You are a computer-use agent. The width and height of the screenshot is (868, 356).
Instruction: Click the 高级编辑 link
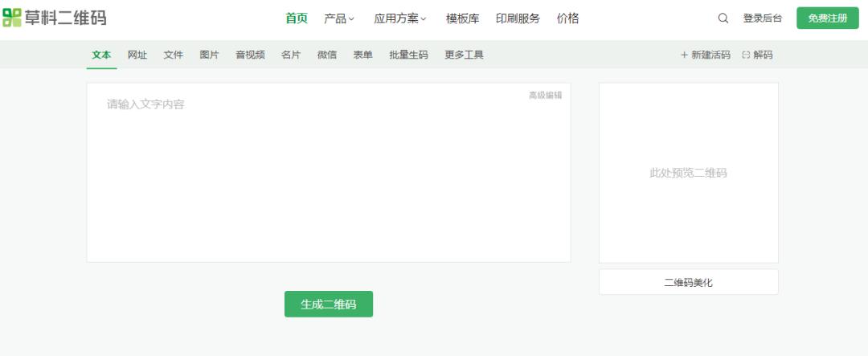pos(545,96)
